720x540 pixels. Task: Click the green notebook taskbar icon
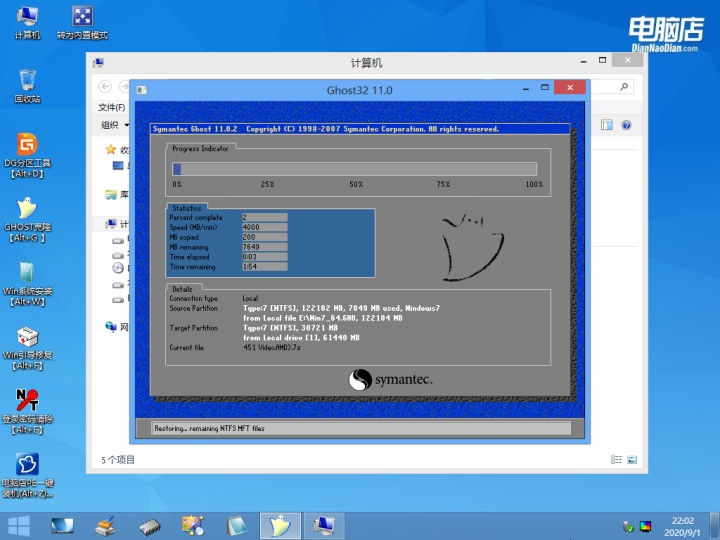(x=236, y=526)
